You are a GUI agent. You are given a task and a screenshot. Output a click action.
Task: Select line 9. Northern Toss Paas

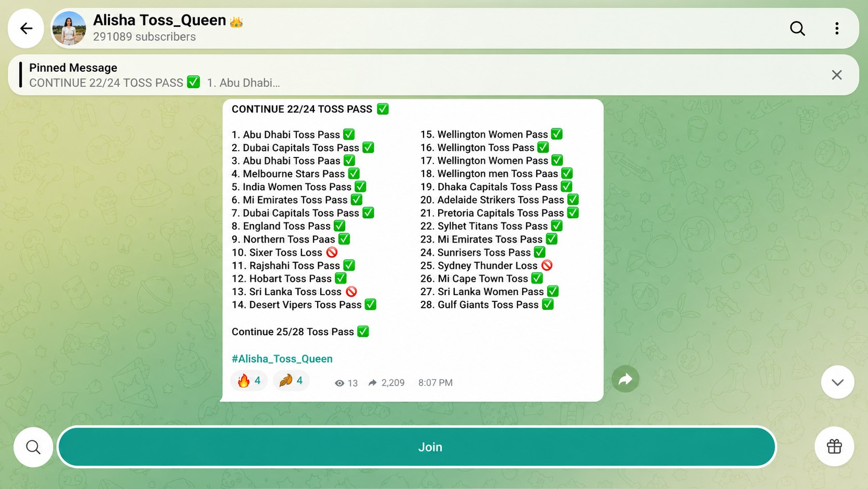pyautogui.click(x=291, y=239)
